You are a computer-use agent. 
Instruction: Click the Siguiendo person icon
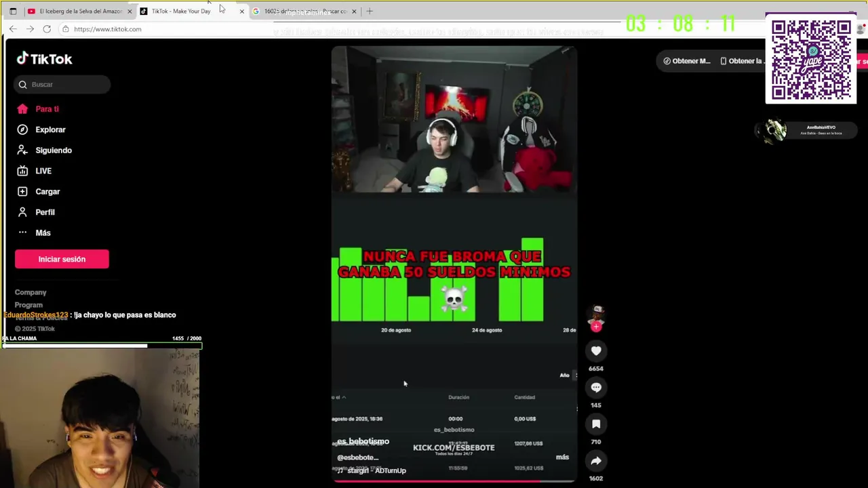tap(22, 150)
